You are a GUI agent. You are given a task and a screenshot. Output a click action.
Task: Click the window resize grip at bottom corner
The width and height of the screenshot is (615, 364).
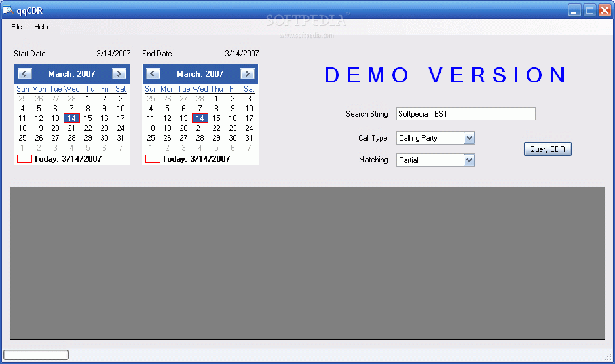pyautogui.click(x=608, y=357)
